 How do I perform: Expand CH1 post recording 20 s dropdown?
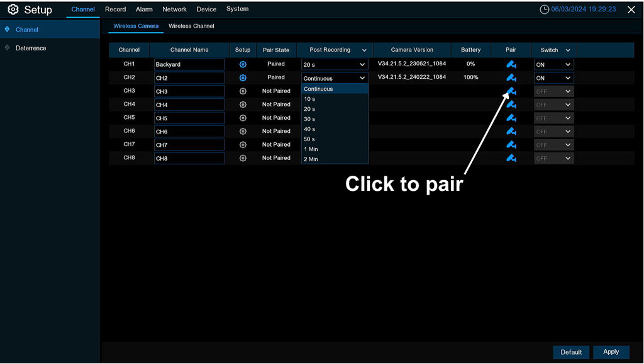[x=334, y=64]
